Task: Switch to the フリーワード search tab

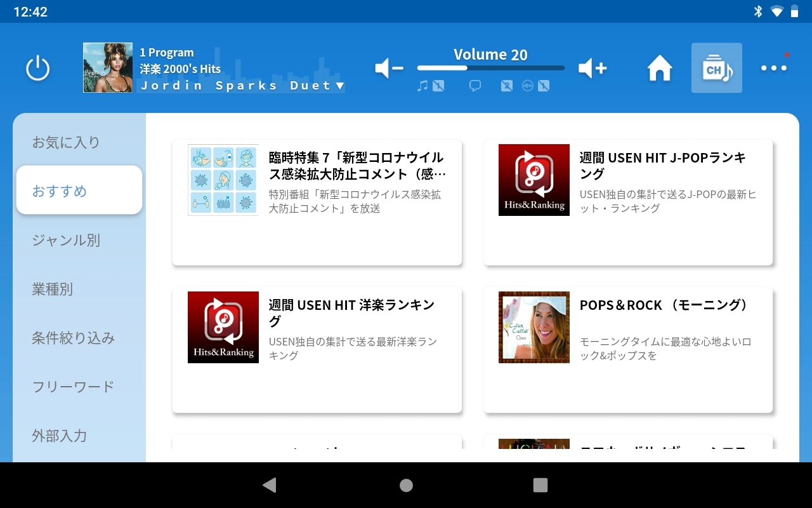Action: [x=73, y=387]
